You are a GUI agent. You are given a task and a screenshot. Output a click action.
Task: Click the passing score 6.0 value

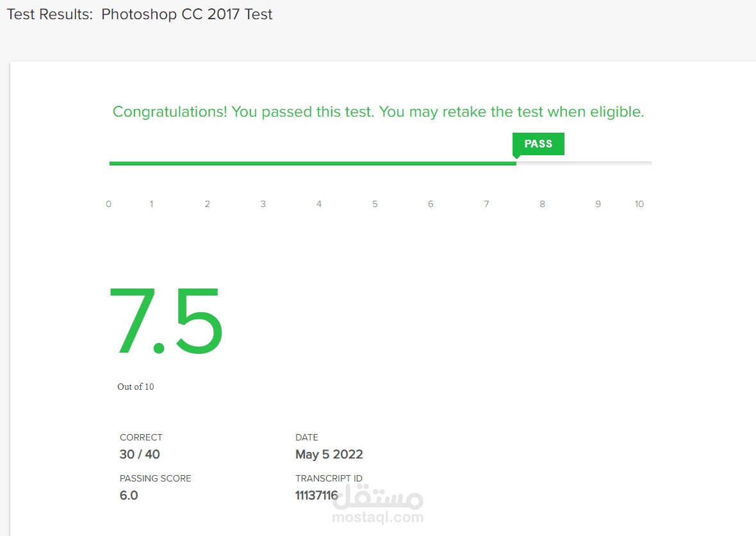coord(129,496)
